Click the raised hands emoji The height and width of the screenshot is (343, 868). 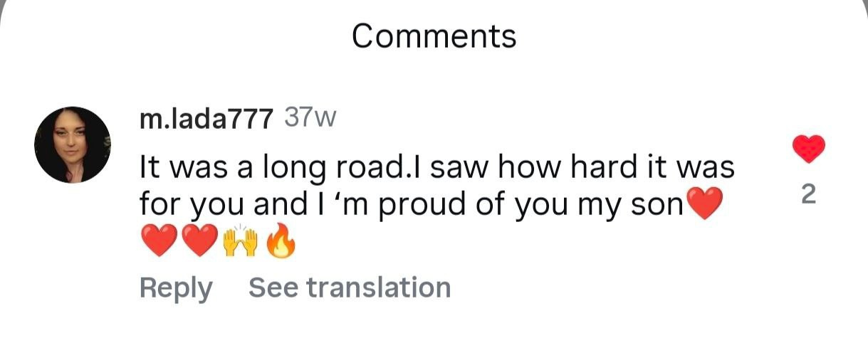239,242
